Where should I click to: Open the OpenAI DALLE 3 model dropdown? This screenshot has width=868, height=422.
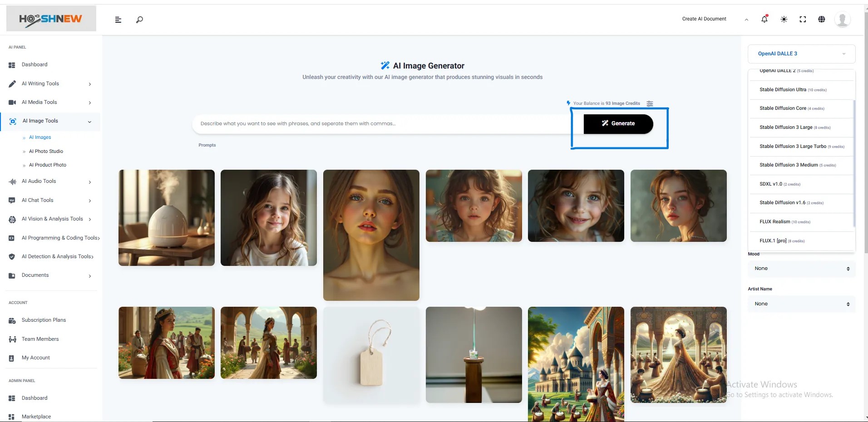coord(802,54)
